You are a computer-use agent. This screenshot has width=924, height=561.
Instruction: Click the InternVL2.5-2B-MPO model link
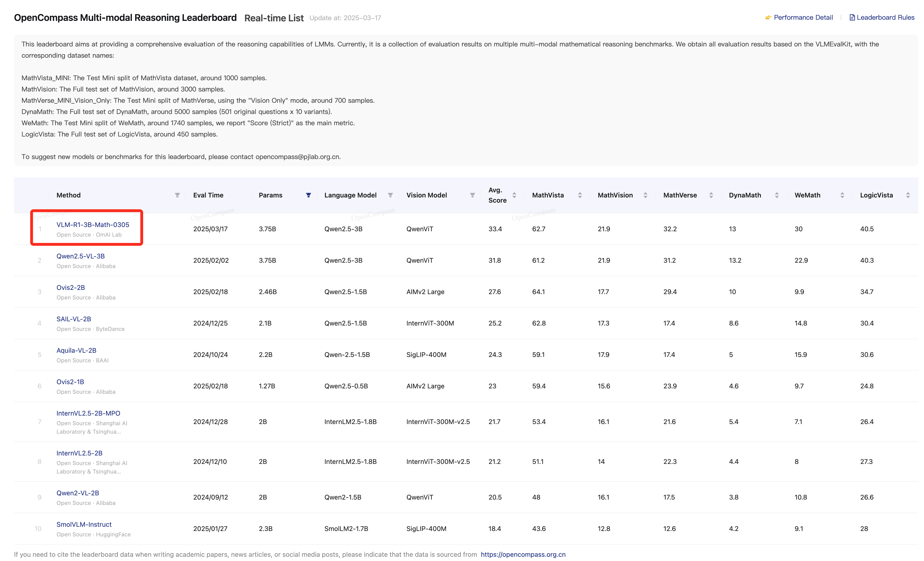pyautogui.click(x=88, y=413)
